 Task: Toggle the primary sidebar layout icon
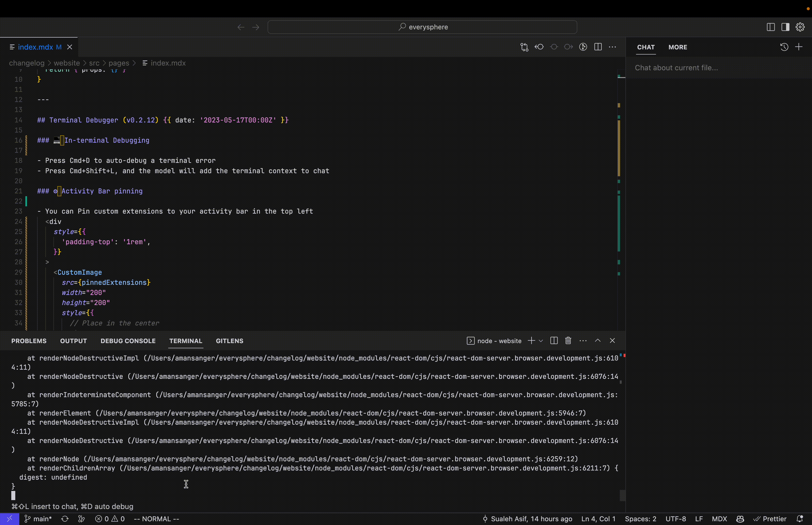pos(770,27)
